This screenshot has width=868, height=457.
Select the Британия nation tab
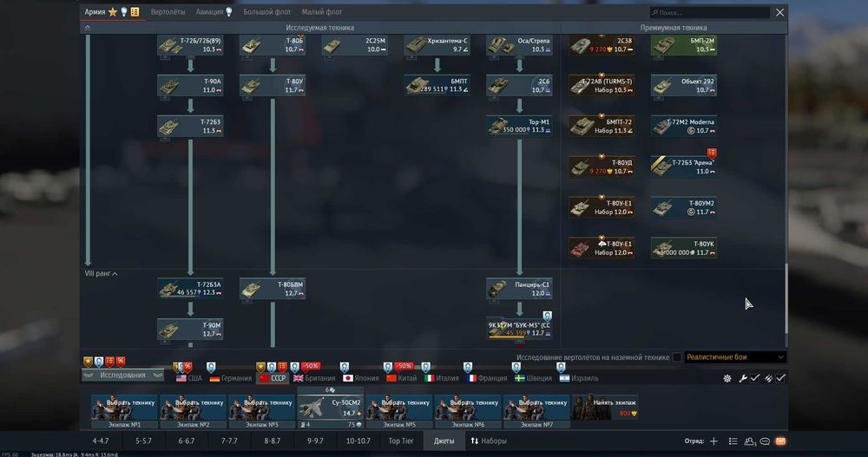coord(314,378)
